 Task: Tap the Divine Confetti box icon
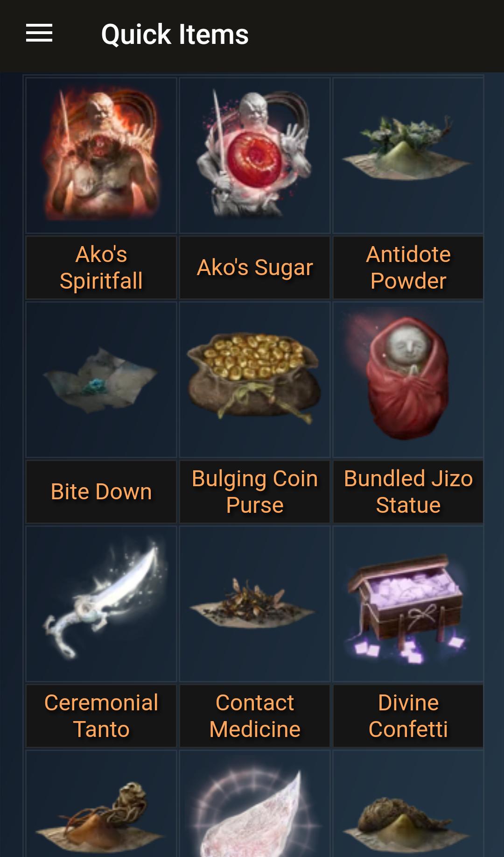tap(408, 603)
